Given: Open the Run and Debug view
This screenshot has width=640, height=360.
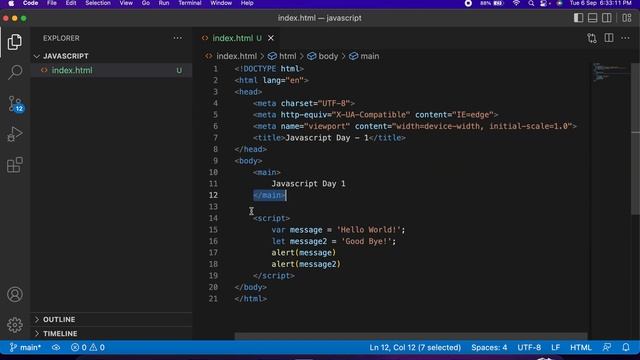Looking at the screenshot, I should [x=15, y=134].
